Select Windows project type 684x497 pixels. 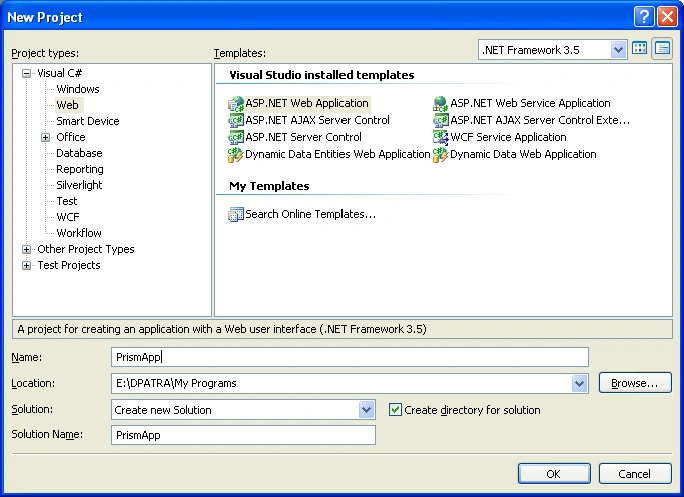pyautogui.click(x=78, y=89)
